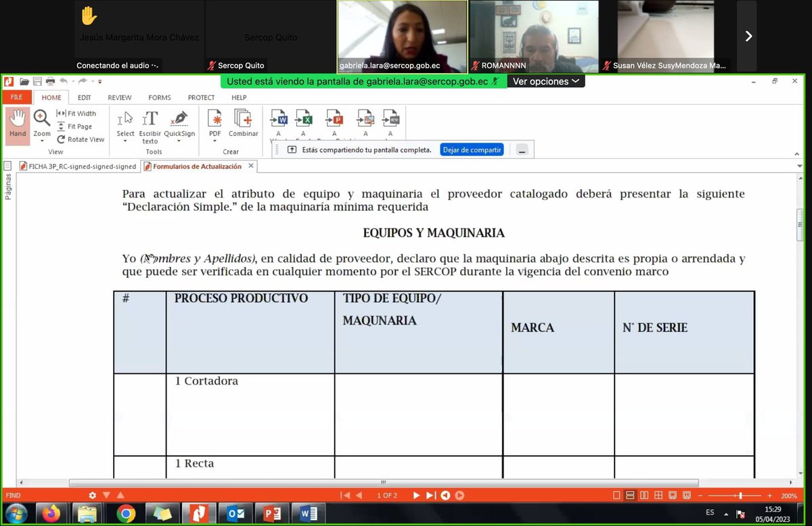The image size is (812, 526).
Task: Open Firefox from the taskbar
Action: click(51, 514)
